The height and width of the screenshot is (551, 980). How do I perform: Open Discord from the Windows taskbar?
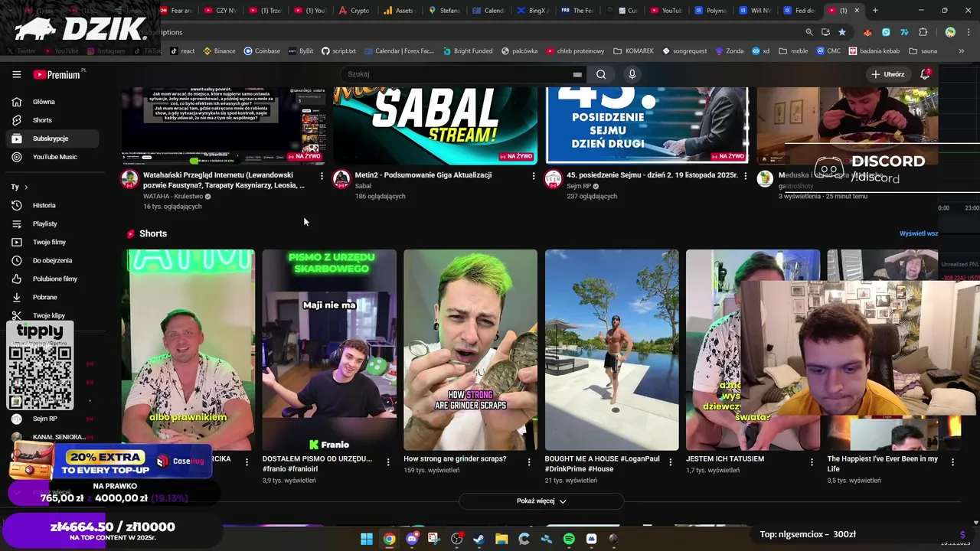412,539
